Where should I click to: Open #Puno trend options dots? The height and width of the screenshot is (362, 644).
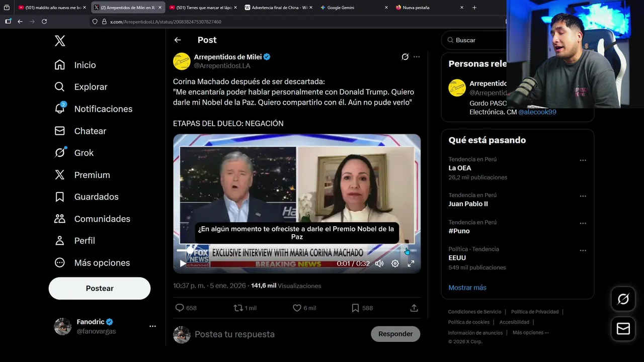tap(583, 223)
